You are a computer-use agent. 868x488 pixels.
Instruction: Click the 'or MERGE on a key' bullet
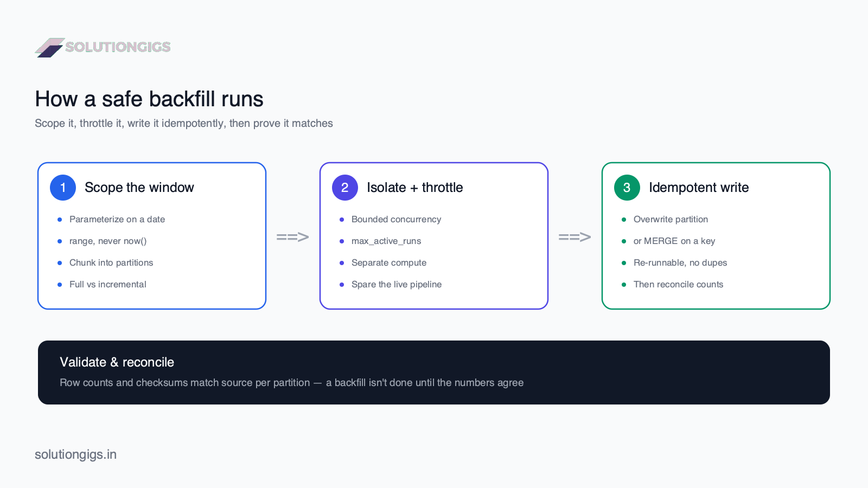tap(674, 241)
